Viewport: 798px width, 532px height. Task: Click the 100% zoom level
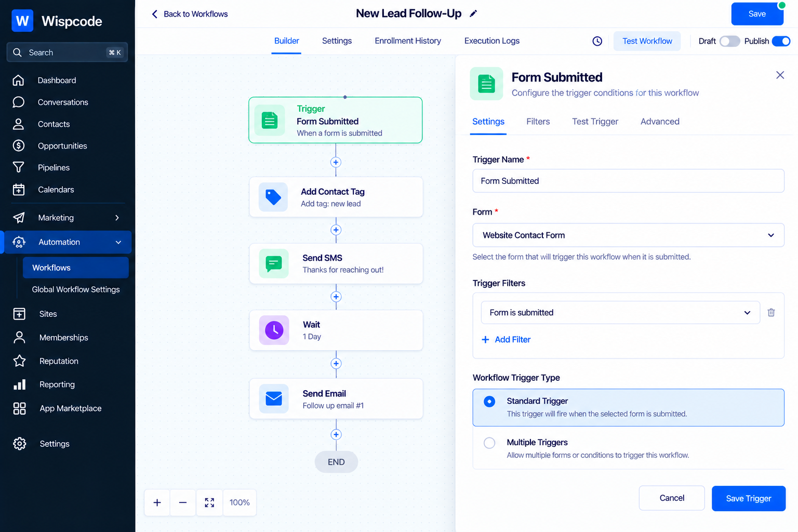pos(240,502)
